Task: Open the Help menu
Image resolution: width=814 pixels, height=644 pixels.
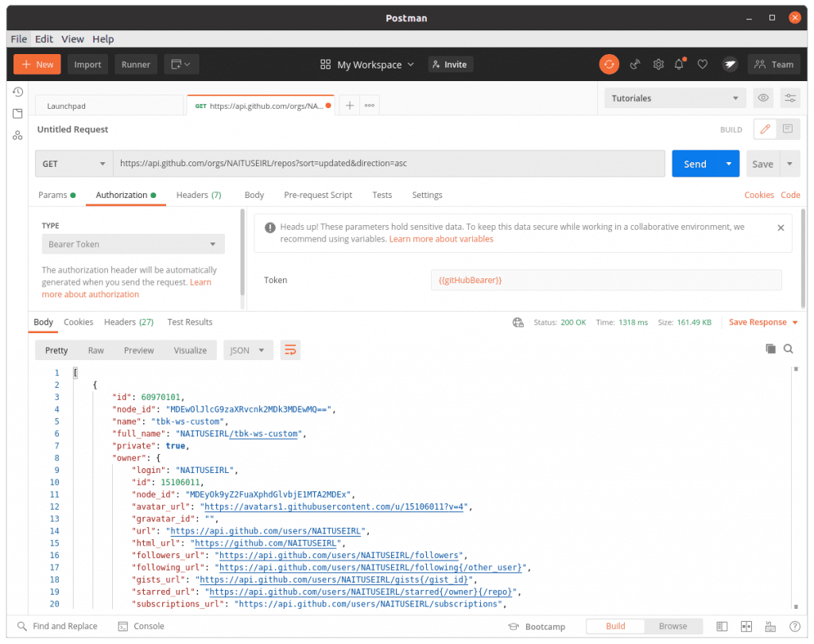Action: pyautogui.click(x=103, y=39)
